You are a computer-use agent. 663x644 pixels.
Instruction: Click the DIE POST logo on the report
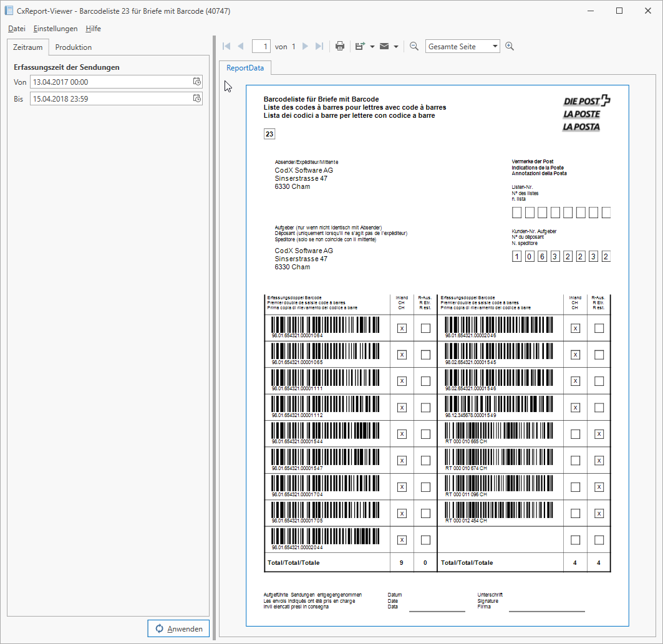587,100
